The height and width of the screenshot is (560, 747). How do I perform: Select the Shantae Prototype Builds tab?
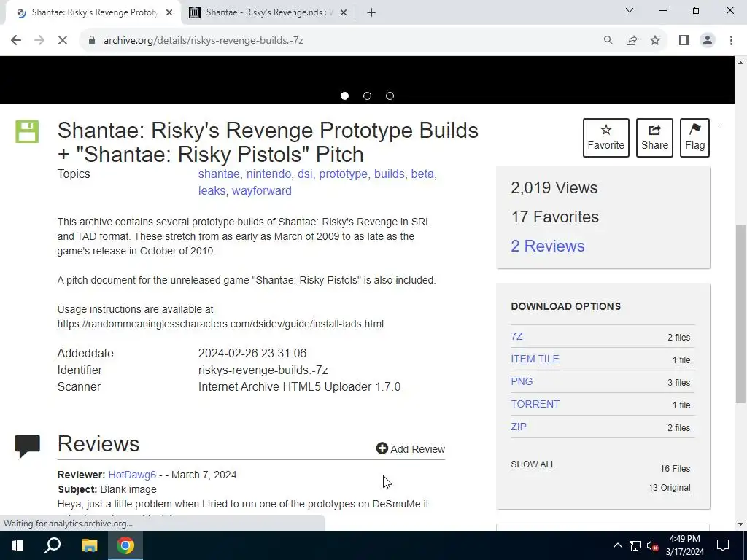[93, 12]
